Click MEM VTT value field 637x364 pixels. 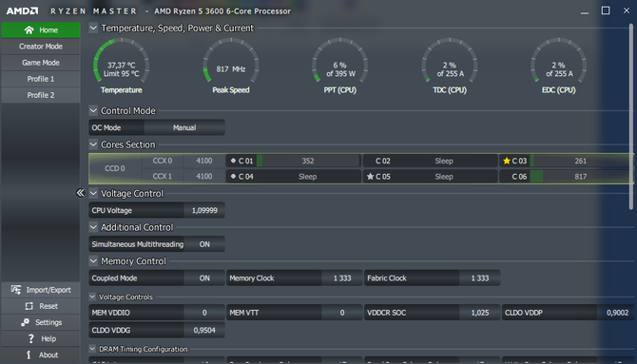(342, 313)
